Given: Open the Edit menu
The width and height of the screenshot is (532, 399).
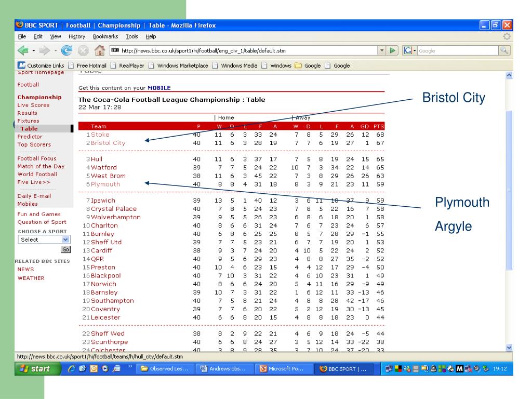Looking at the screenshot, I should pos(37,36).
